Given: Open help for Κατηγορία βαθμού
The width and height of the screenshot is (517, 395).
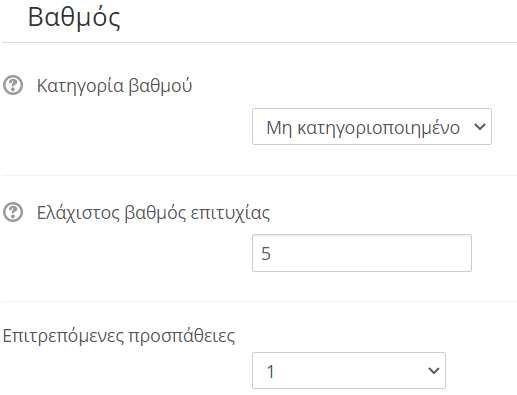Looking at the screenshot, I should 13,85.
